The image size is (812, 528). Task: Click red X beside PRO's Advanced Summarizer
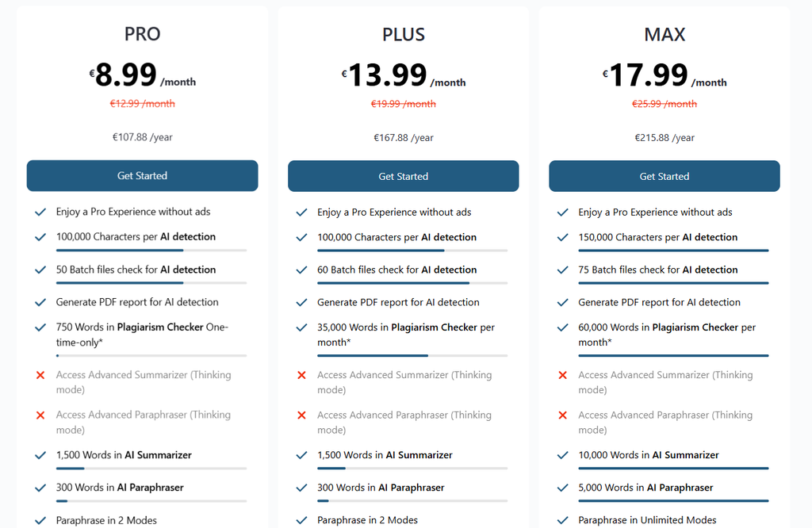(x=40, y=375)
